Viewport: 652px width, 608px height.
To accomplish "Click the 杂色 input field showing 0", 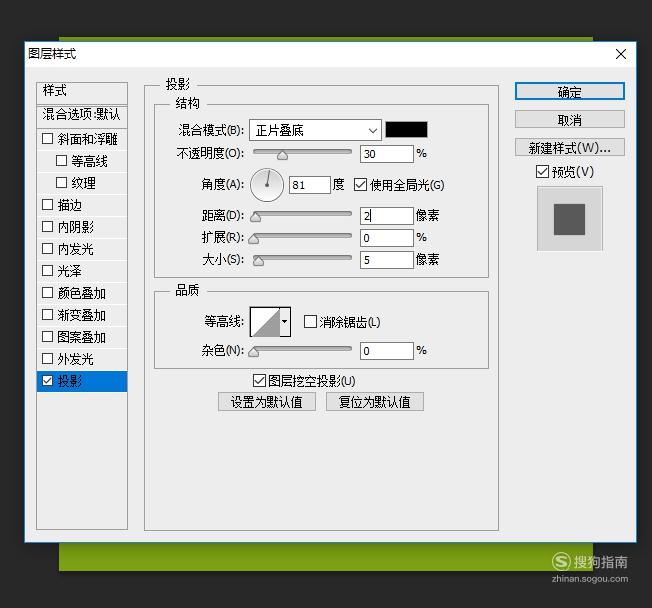I will 387,351.
